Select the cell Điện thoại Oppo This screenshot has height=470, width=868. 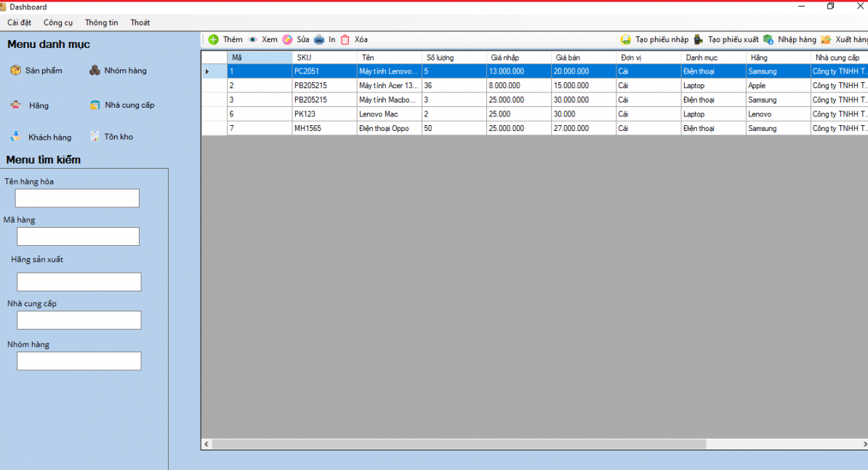coord(389,128)
